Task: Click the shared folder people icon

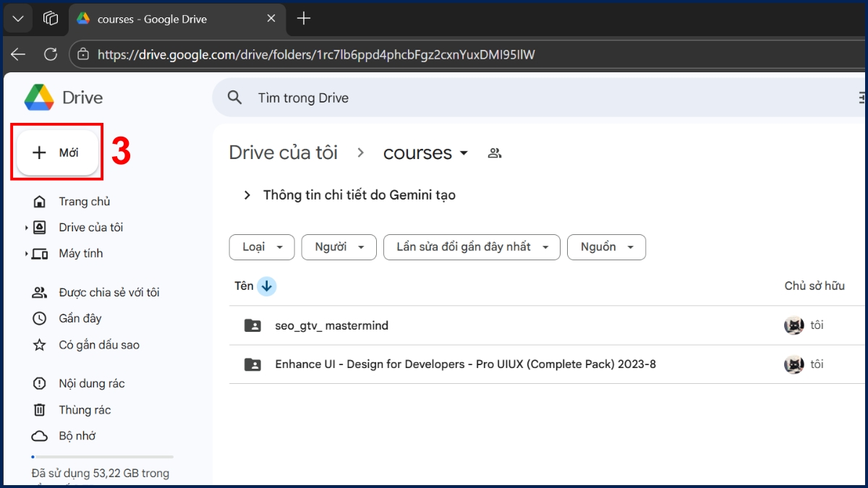Action: click(495, 153)
